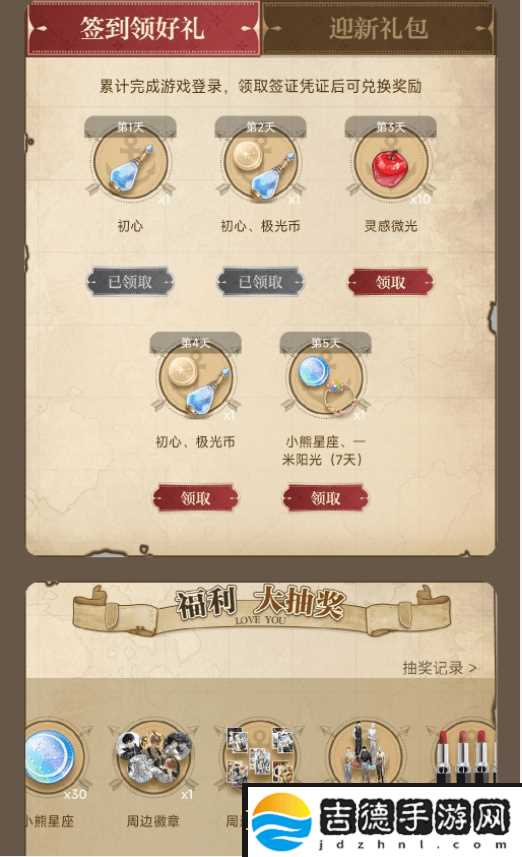
Task: Open the 抽奖记录 lottery records link
Action: pos(439,668)
